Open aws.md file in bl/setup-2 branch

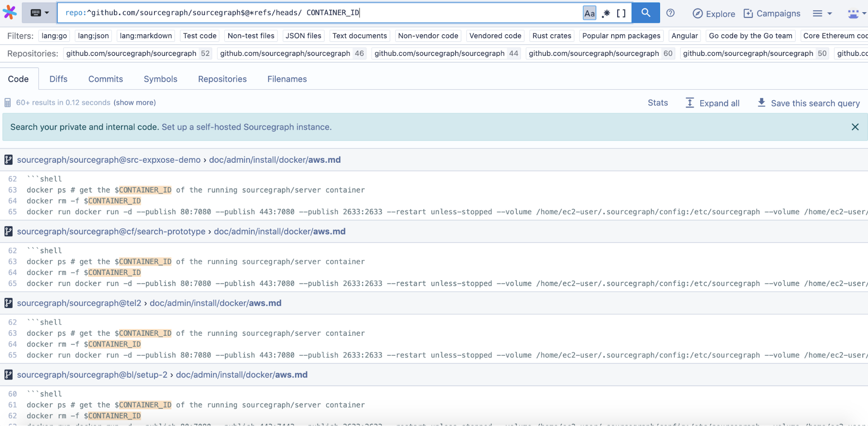[241, 375]
